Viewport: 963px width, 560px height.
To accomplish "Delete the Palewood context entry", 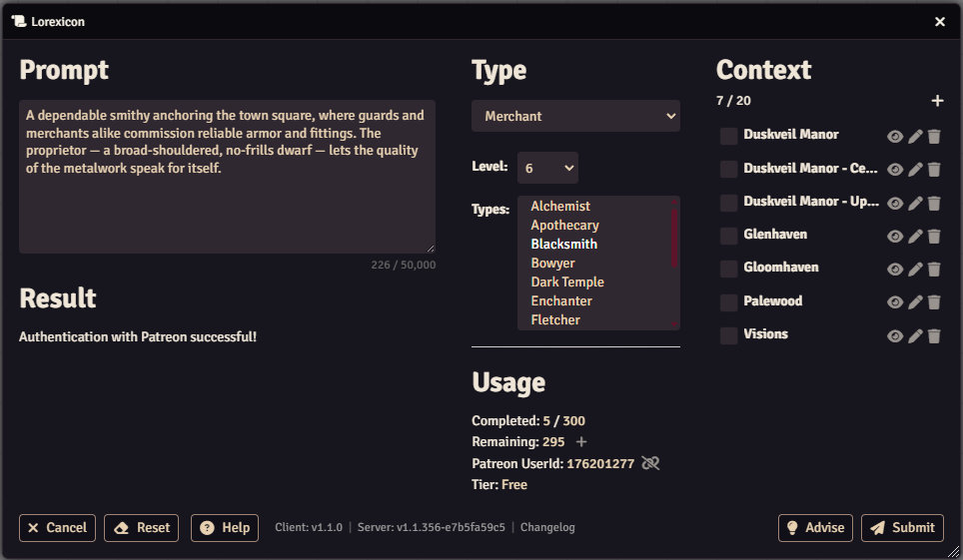I will click(x=934, y=303).
